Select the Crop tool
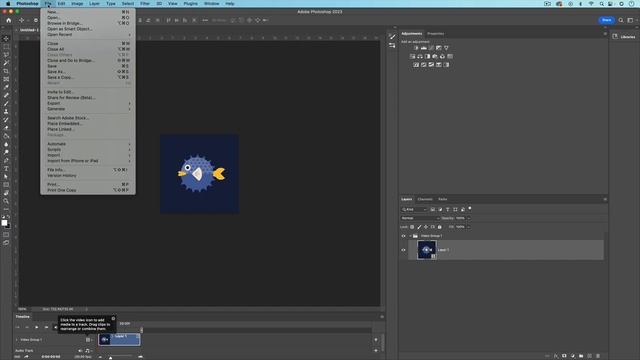 click(6, 71)
